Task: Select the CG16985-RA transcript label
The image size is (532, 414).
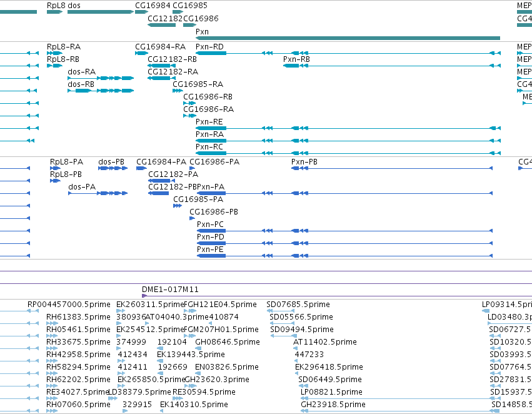Action: tap(198, 84)
